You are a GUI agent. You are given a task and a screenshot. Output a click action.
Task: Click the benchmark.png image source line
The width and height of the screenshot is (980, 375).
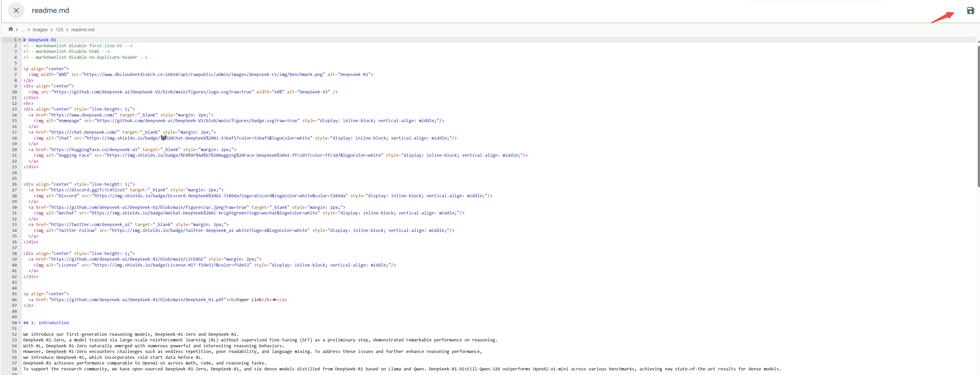[201, 75]
